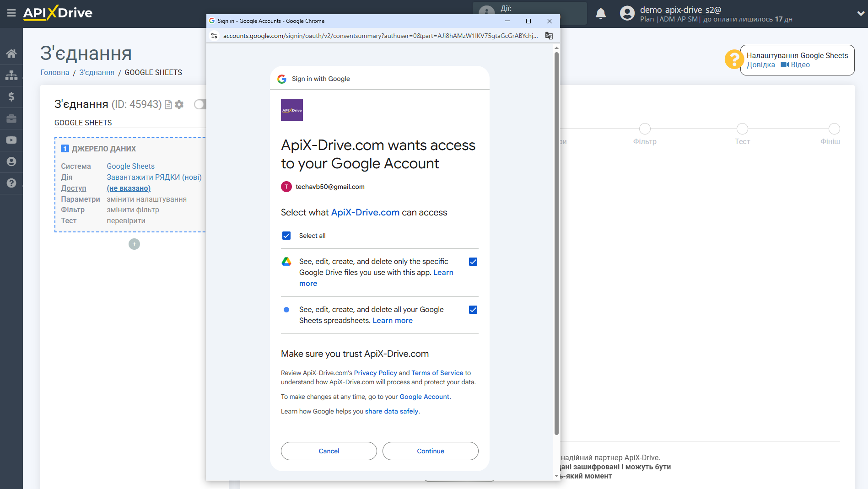Click змінити фільтр text
The width and height of the screenshot is (868, 489).
(x=133, y=210)
